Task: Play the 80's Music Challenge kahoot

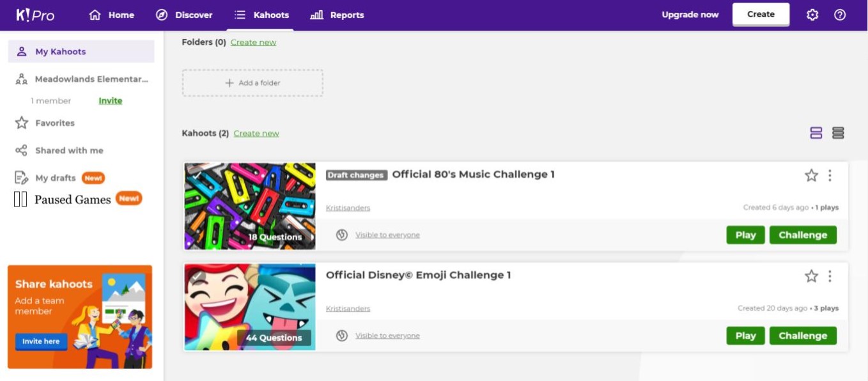Action: point(745,235)
